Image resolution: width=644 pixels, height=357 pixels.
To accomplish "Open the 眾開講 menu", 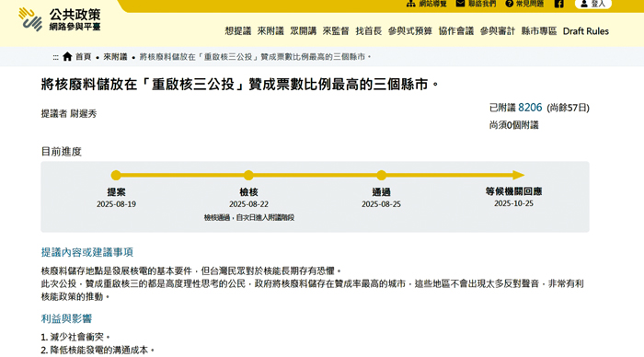I will click(x=303, y=31).
